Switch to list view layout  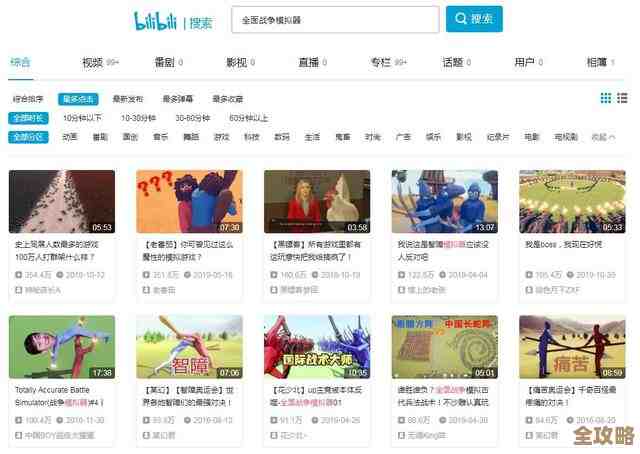pyautogui.click(x=622, y=98)
